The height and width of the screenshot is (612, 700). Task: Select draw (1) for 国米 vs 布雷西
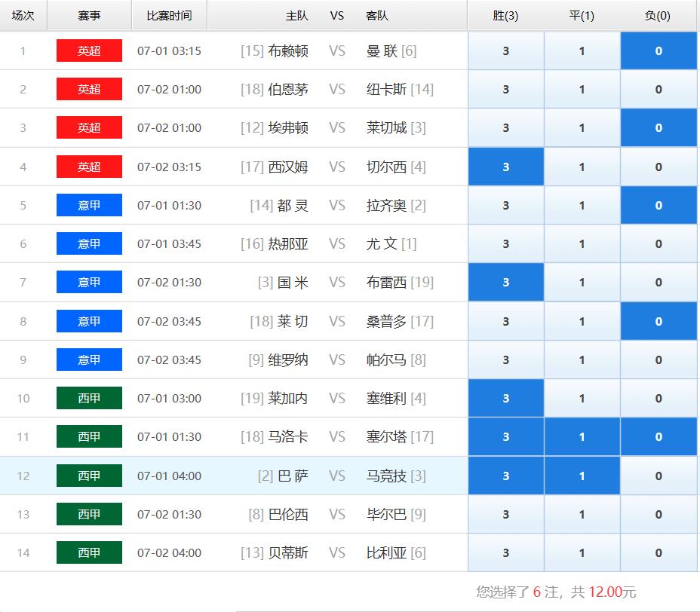click(582, 282)
